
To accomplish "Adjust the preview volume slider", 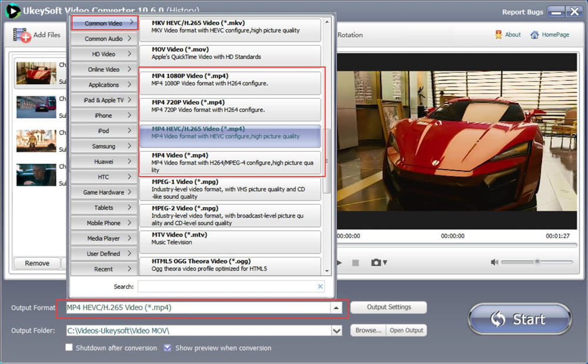I will click(537, 262).
